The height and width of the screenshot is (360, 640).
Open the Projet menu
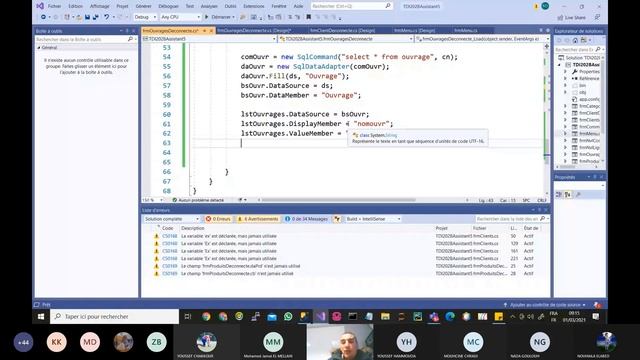122,7
